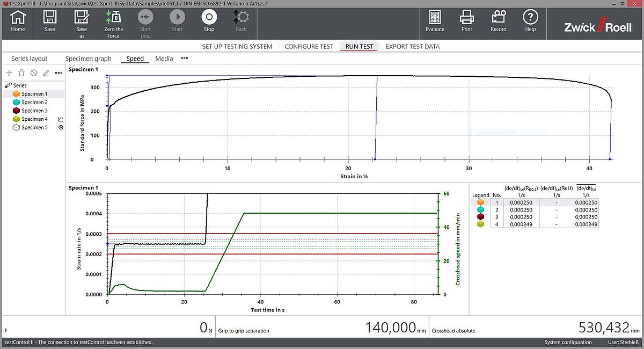644x349 pixels.
Task: Add a new specimen with plus icon
Action: click(x=9, y=72)
